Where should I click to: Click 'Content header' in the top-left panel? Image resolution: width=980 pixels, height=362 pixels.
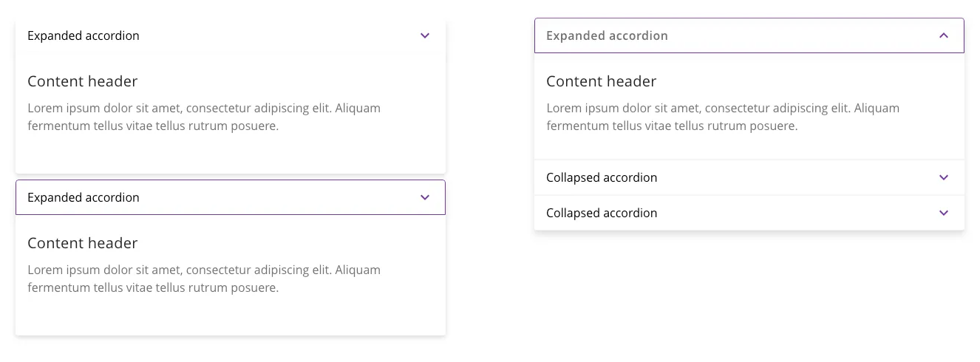pyautogui.click(x=83, y=81)
